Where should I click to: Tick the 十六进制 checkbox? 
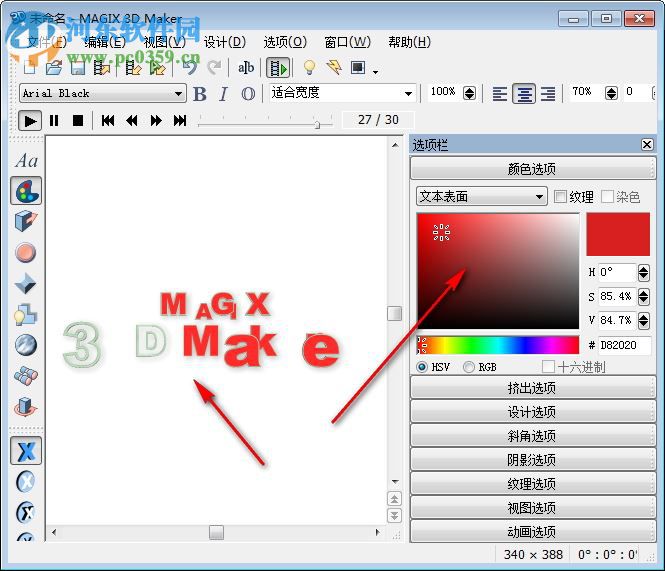pos(548,367)
